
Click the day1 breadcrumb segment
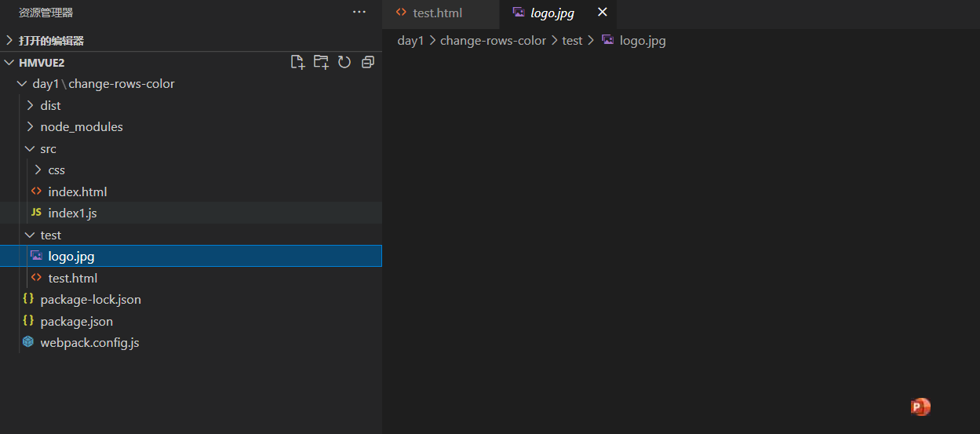410,41
